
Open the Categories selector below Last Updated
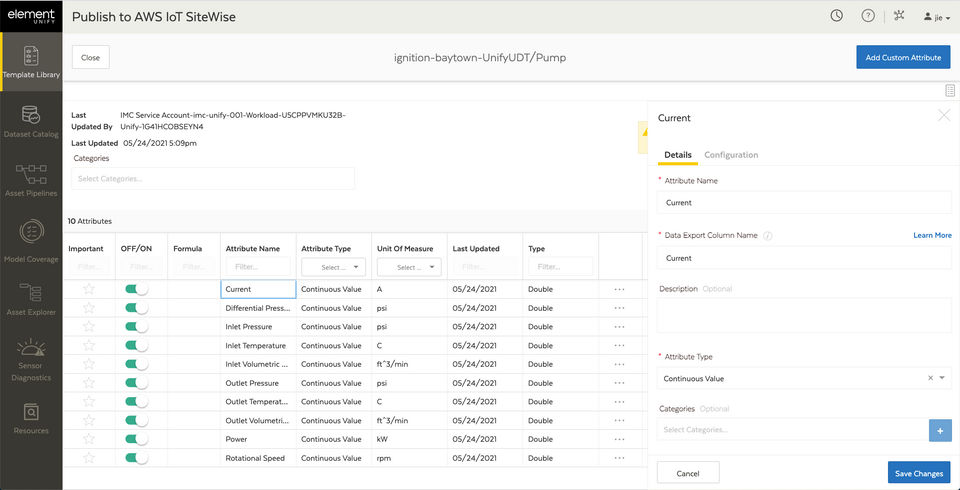point(213,178)
